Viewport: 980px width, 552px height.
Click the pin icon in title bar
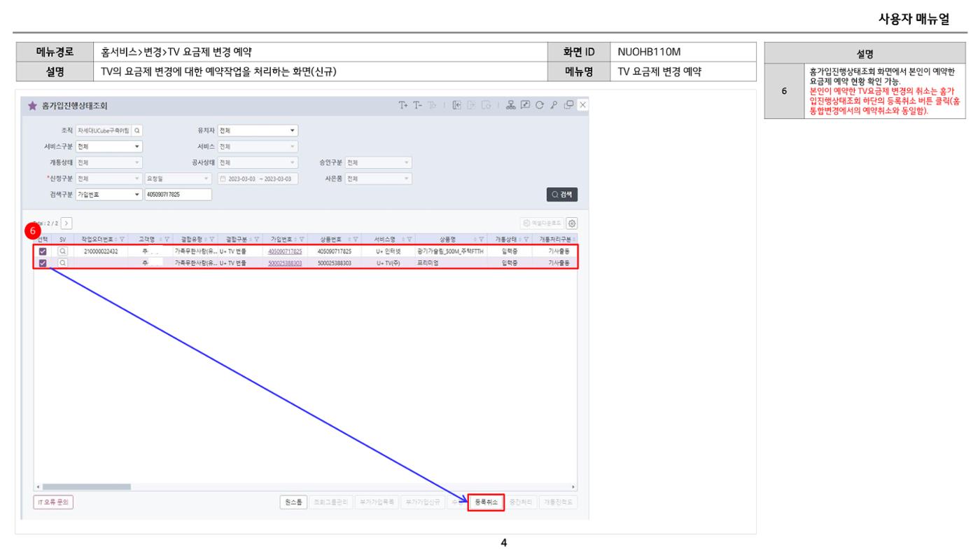coord(554,105)
